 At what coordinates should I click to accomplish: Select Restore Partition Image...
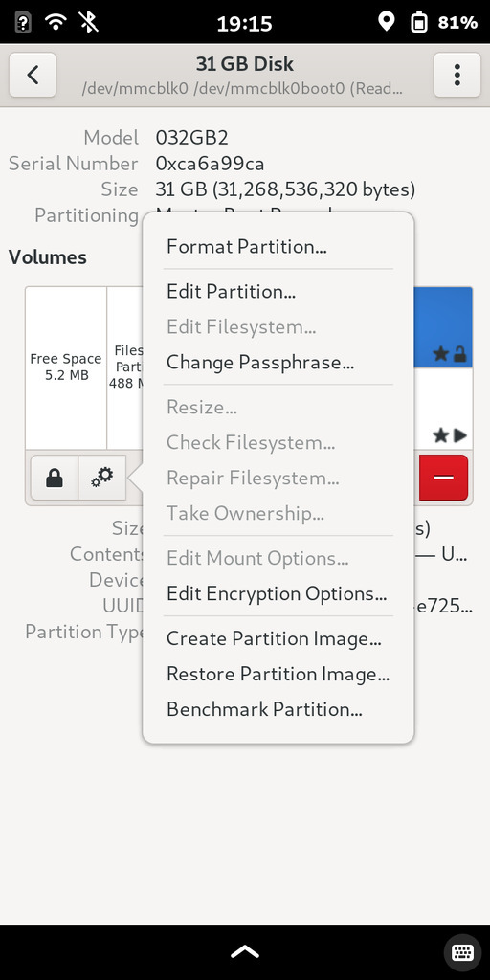[278, 674]
